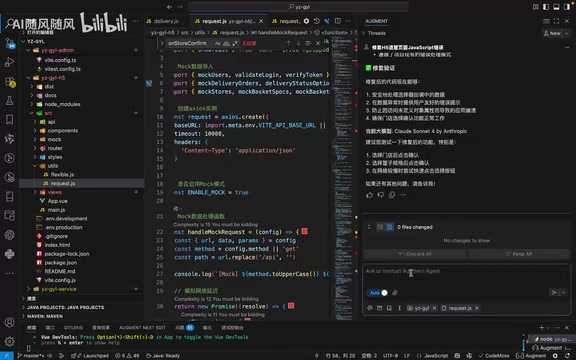Click the attach file paperclip in Augment input

tap(395, 293)
